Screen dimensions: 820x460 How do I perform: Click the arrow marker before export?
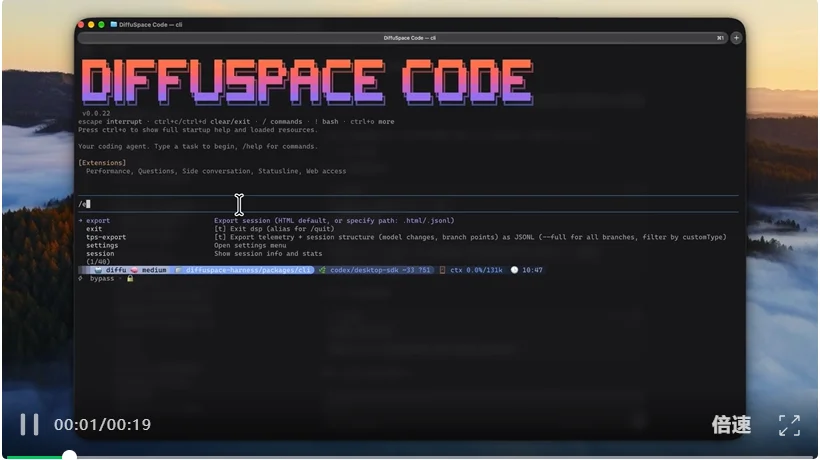coord(81,221)
